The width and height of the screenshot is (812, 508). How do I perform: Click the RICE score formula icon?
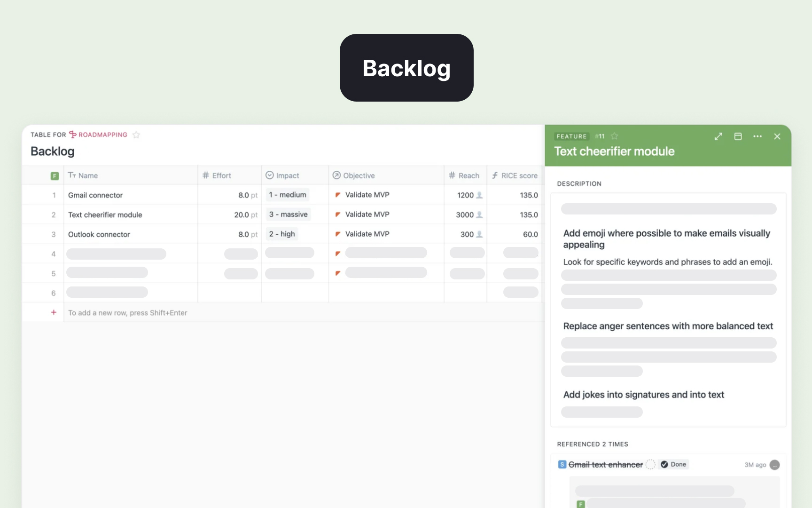coord(495,175)
